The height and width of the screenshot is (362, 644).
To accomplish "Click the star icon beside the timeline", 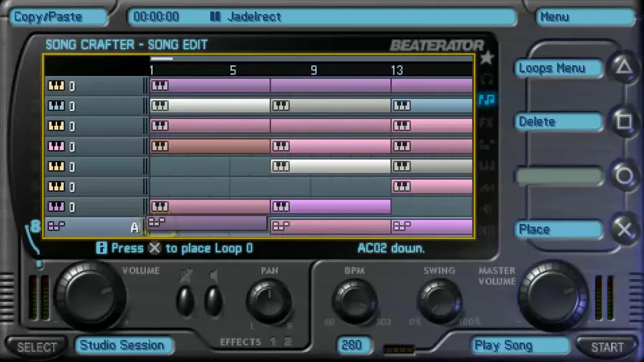I will pos(487,58).
